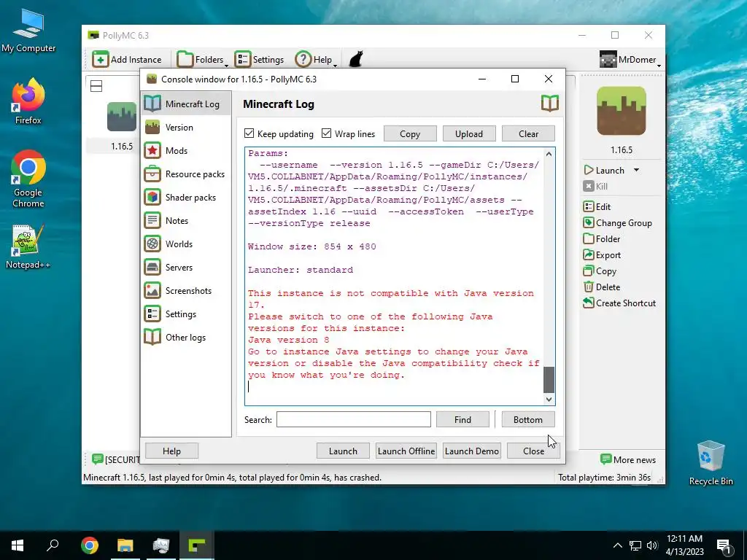Viewport: 747px width, 560px height.
Task: Open the Minecraft Log page in sidebar
Action: coord(186,104)
